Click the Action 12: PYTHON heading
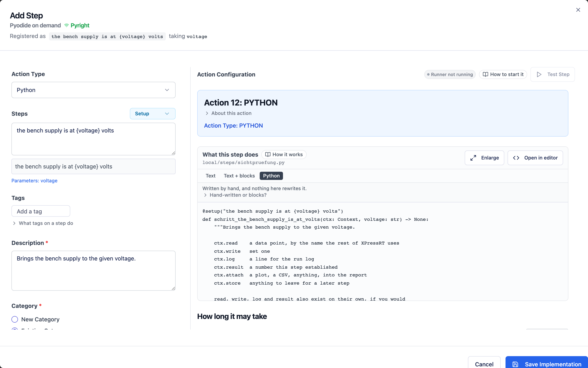588x368 pixels. [x=241, y=103]
